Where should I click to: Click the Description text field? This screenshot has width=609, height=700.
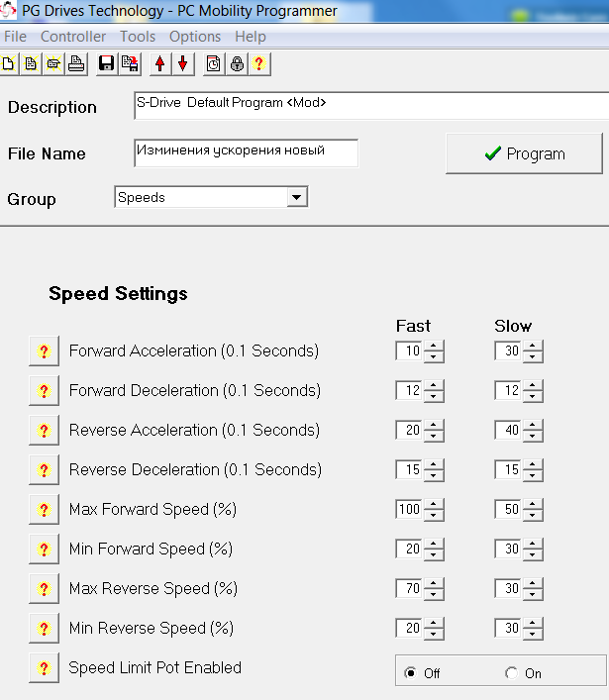pyautogui.click(x=366, y=106)
